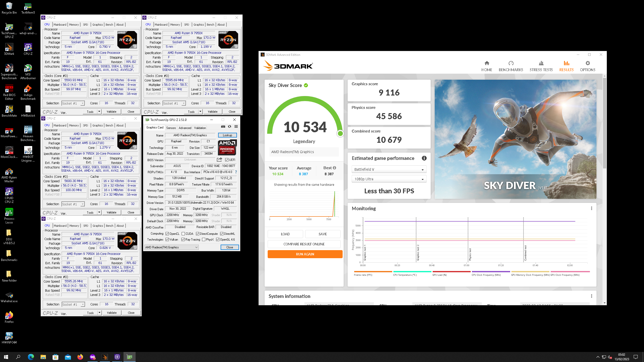Click the Lookup button in GPU-Z
This screenshot has height=362, width=644.
[227, 135]
